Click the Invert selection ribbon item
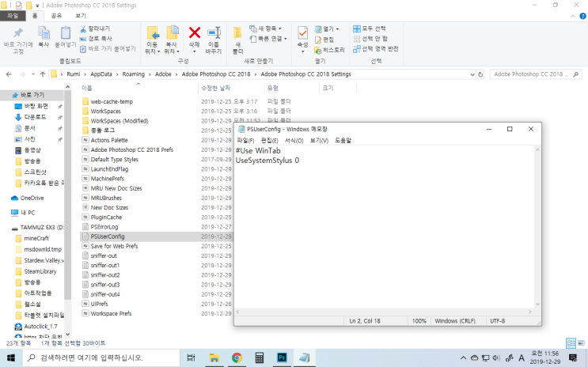Viewport: 588px width, 367px height. click(x=376, y=49)
